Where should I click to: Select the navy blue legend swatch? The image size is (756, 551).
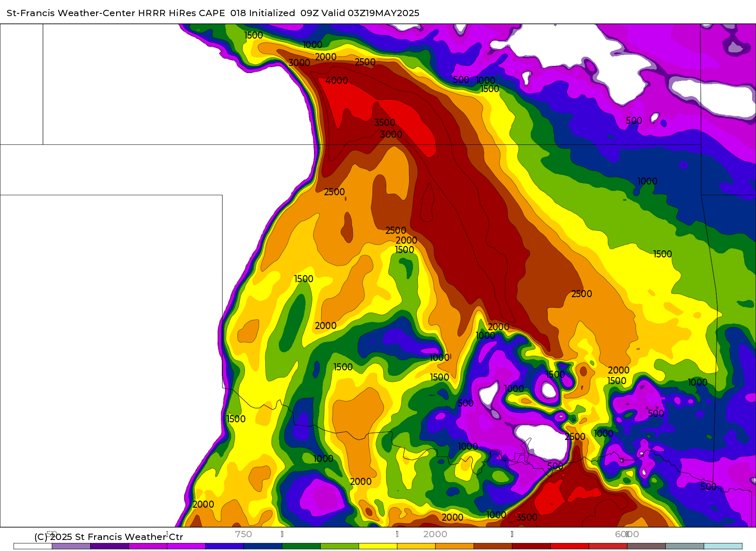click(263, 546)
